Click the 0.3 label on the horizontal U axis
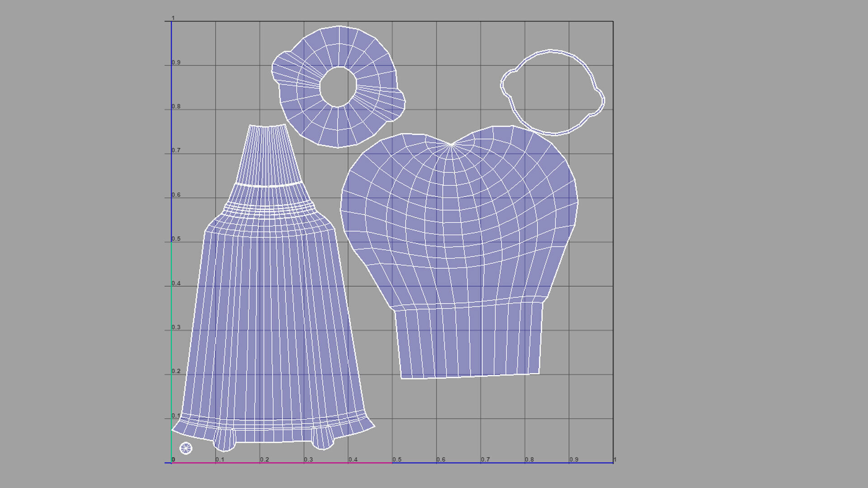868x488 pixels. [308, 460]
